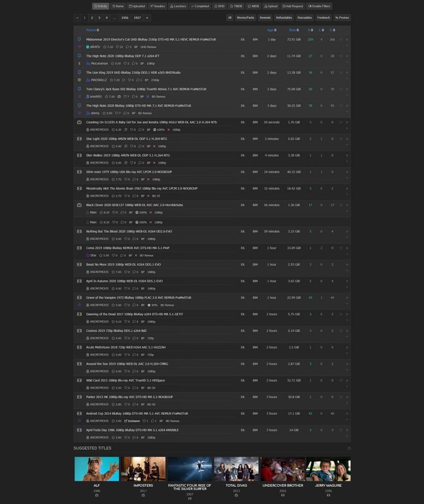Open The Lion King 2019 torrent link
424x504 pixels.
[x=133, y=72]
